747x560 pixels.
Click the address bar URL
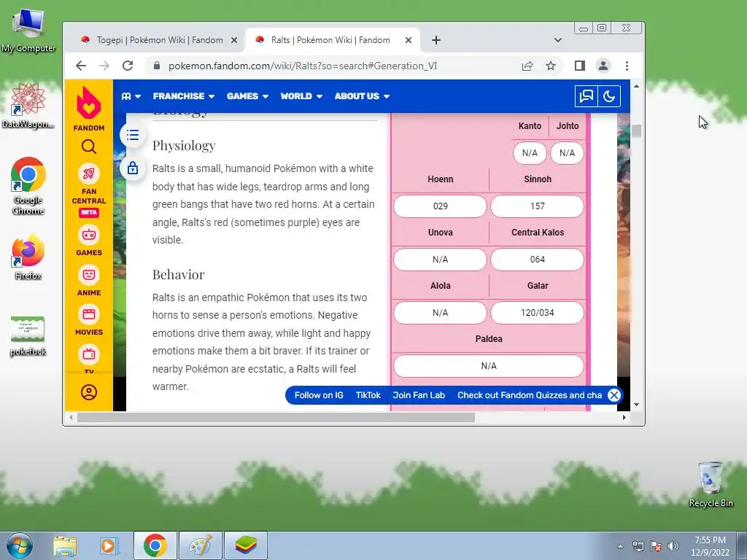coord(303,66)
